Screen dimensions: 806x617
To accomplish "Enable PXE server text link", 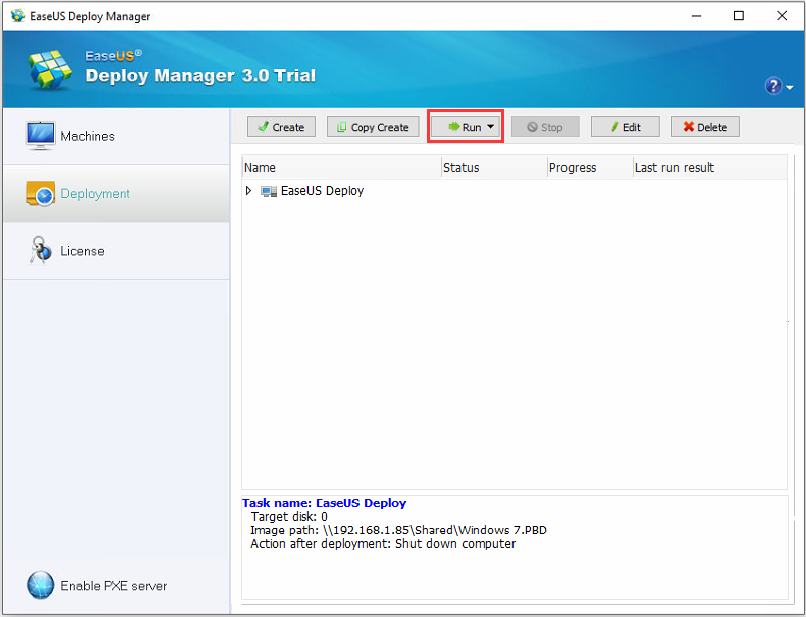I will point(114,586).
